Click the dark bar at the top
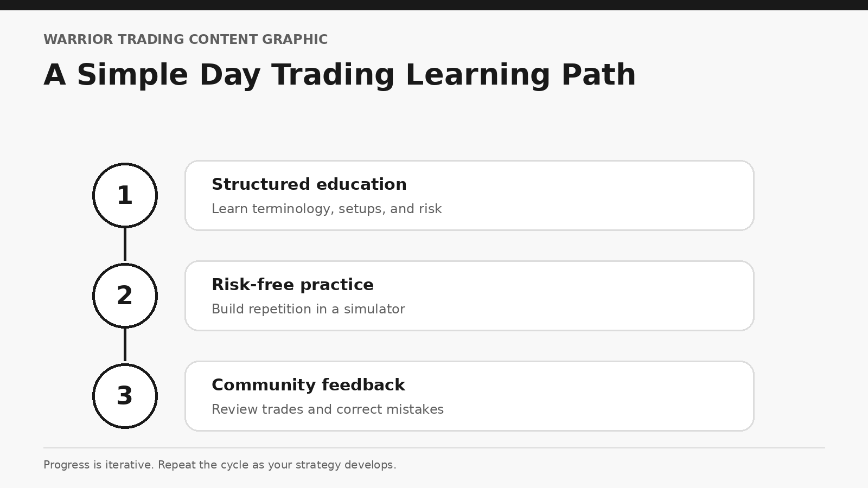The height and width of the screenshot is (488, 868). (434, 5)
